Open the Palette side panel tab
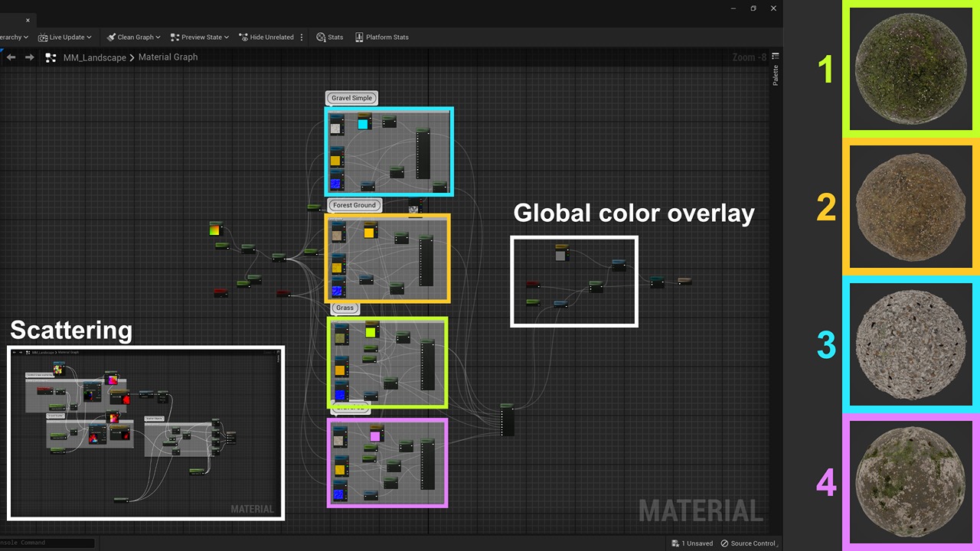The width and height of the screenshot is (980, 551). [x=775, y=73]
